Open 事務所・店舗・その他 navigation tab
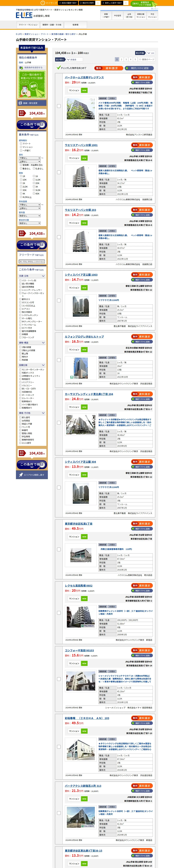 click(52, 25)
